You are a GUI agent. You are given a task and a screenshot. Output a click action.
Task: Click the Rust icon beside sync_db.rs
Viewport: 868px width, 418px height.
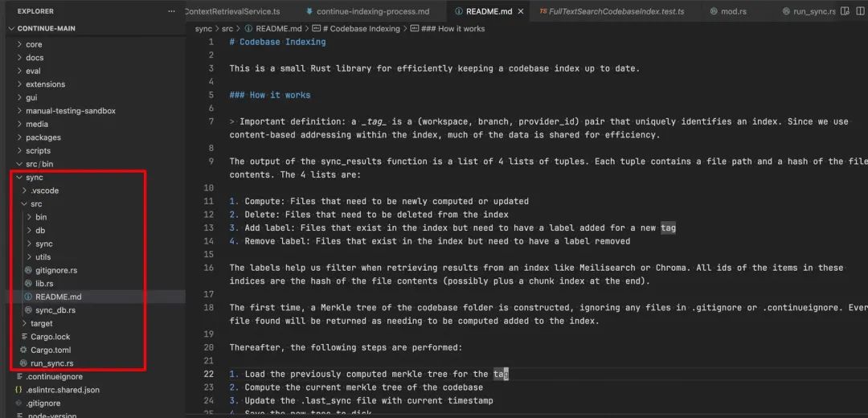[29, 310]
